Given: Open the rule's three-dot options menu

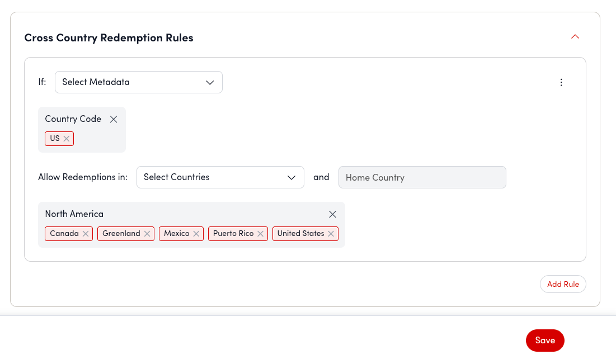Looking at the screenshot, I should click(x=561, y=82).
